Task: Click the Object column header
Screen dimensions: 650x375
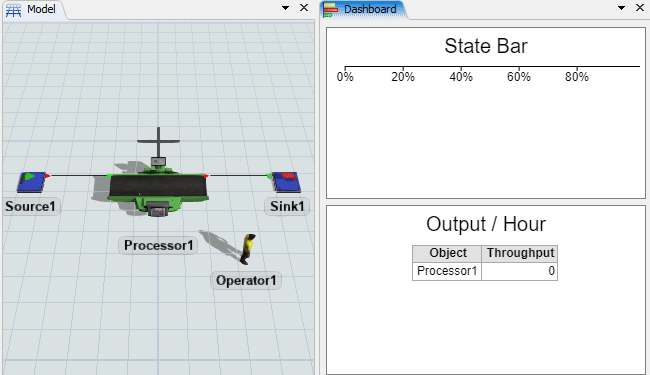Action: [x=447, y=253]
